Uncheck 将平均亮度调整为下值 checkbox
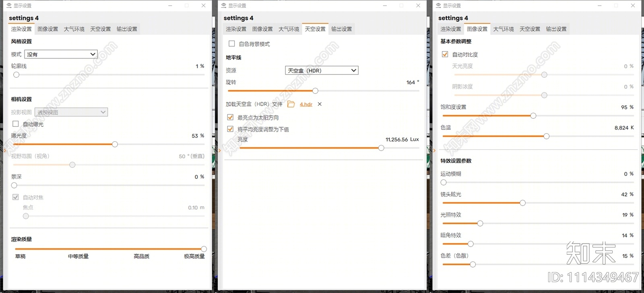The image size is (644, 293). [230, 129]
